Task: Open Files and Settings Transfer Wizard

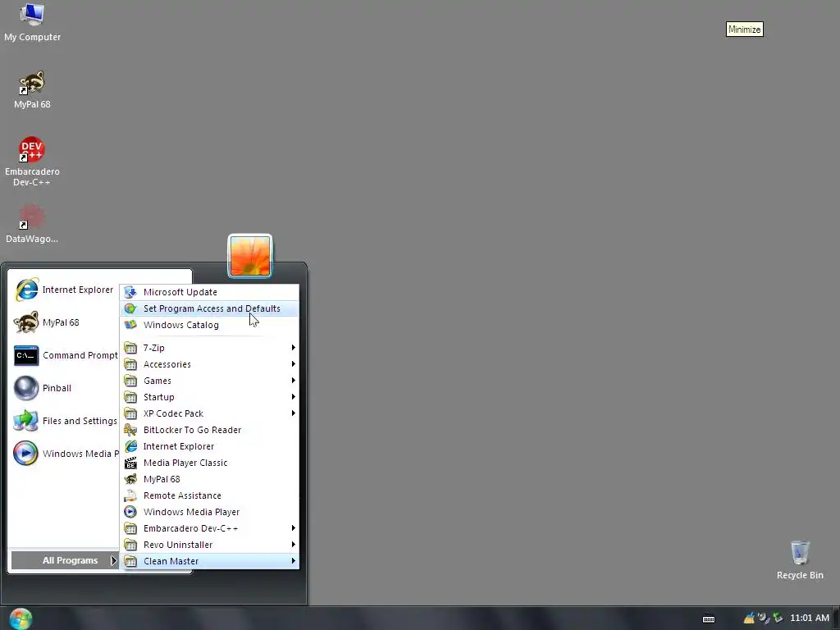Action: pyautogui.click(x=64, y=421)
